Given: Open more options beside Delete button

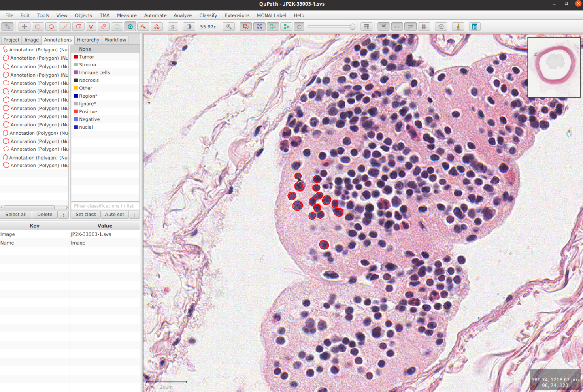Looking at the screenshot, I should (63, 215).
